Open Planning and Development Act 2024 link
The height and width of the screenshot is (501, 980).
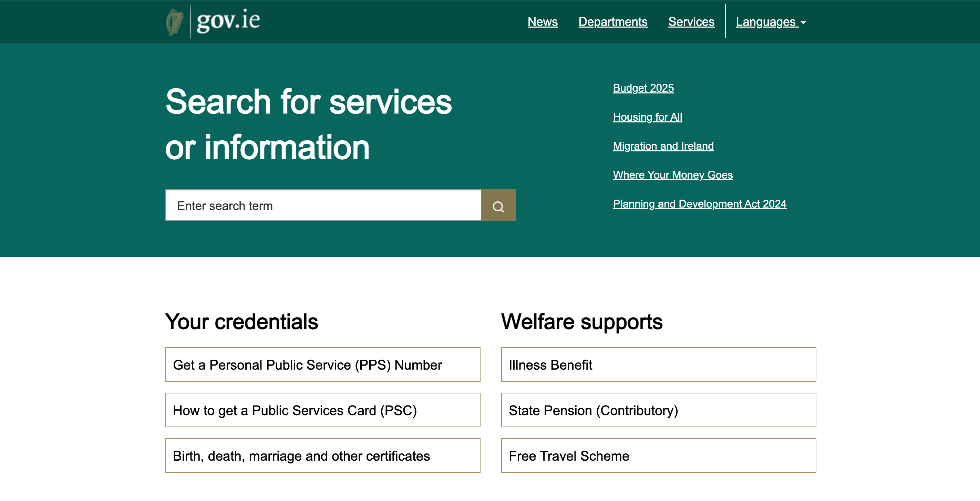tap(699, 204)
